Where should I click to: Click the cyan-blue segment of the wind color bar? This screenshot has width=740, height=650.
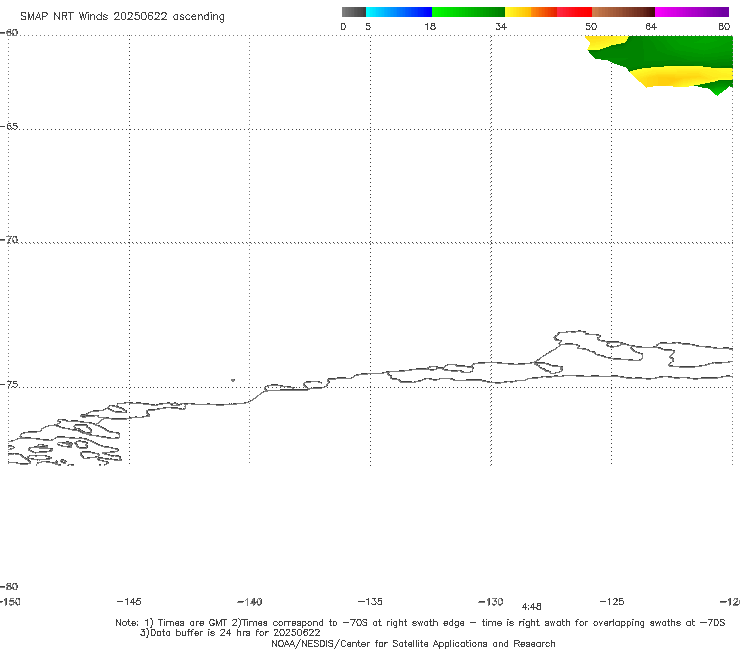click(x=399, y=12)
